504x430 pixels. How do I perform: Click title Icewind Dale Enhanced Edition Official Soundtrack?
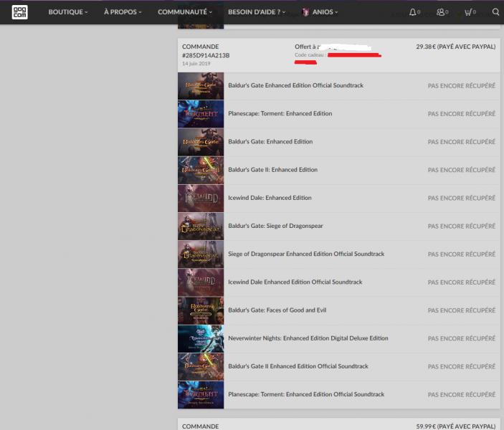295,282
